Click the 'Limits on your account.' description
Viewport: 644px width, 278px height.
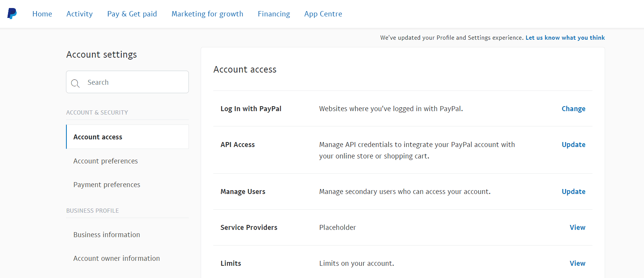[x=356, y=263]
